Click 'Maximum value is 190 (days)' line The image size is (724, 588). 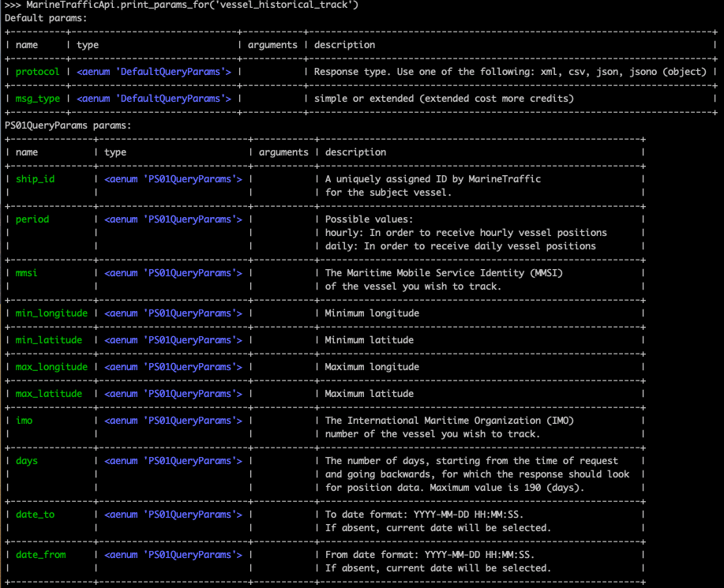tap(455, 488)
